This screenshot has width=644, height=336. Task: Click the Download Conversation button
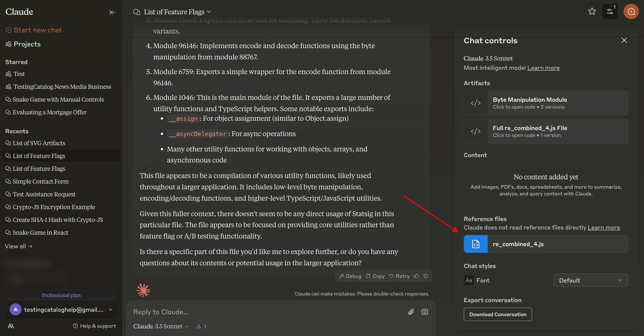(498, 314)
